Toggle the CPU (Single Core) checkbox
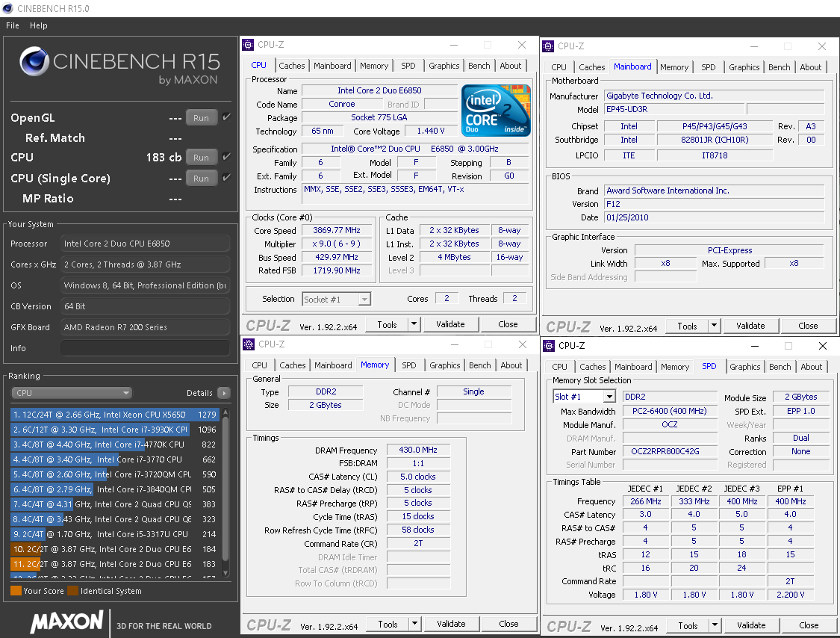 coord(226,178)
